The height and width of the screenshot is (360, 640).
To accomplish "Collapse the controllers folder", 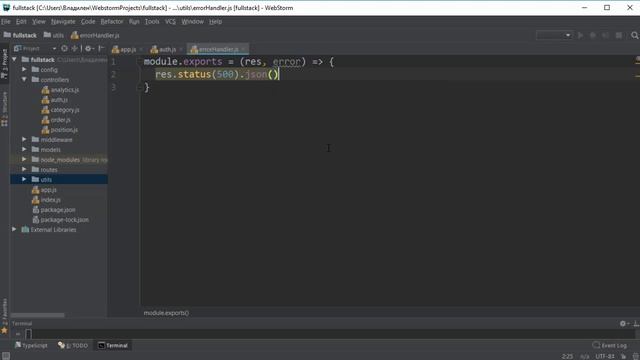I will [24, 80].
